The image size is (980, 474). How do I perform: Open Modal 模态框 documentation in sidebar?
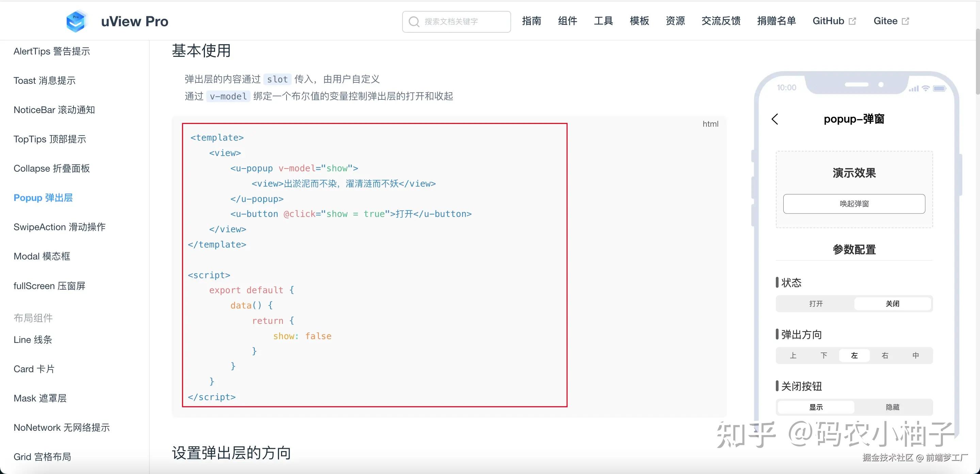click(x=42, y=256)
